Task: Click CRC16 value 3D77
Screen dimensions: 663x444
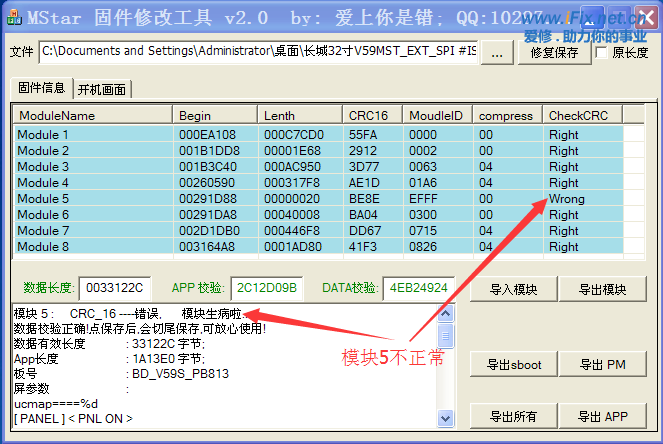Action: [x=364, y=167]
